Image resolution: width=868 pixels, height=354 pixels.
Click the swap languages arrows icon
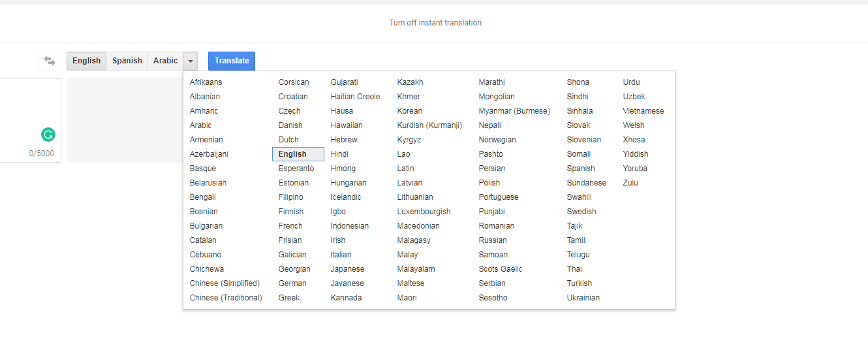pyautogui.click(x=50, y=61)
